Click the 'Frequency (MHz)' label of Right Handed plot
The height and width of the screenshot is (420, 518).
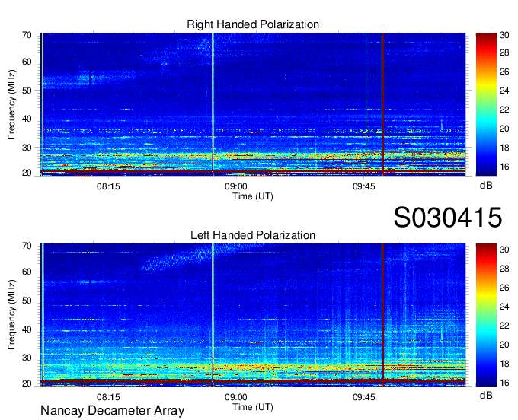point(11,104)
